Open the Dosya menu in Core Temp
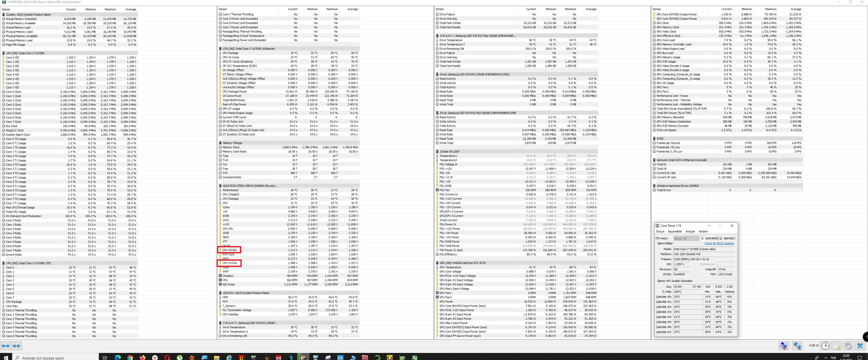 tap(660, 231)
